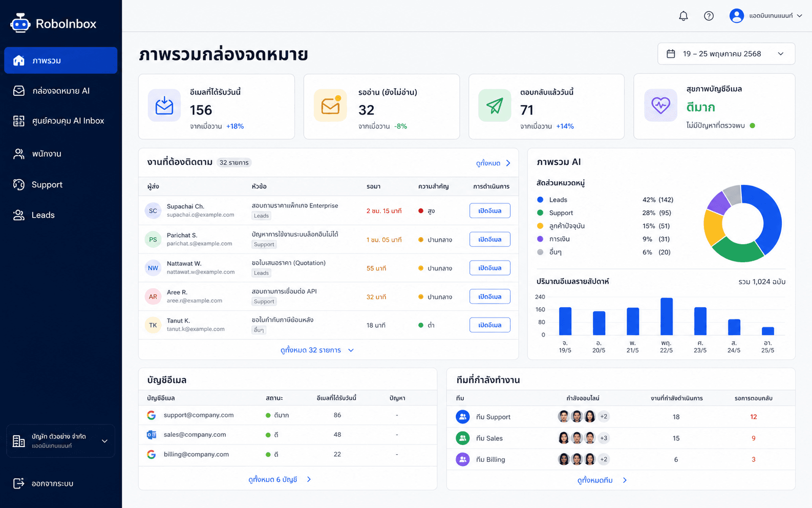Open the Support sidebar menu item
Screen dimensions: 812x508
pyautogui.click(x=61, y=184)
